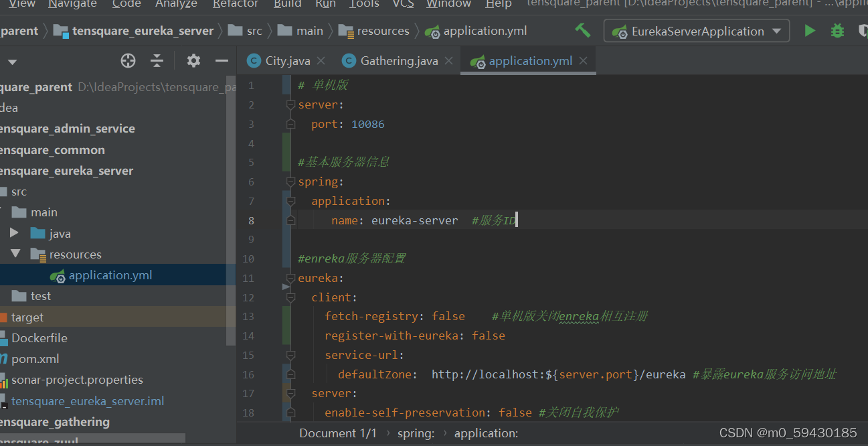Collapse the resources folder arrow
This screenshot has width=868, height=446.
[x=15, y=254]
